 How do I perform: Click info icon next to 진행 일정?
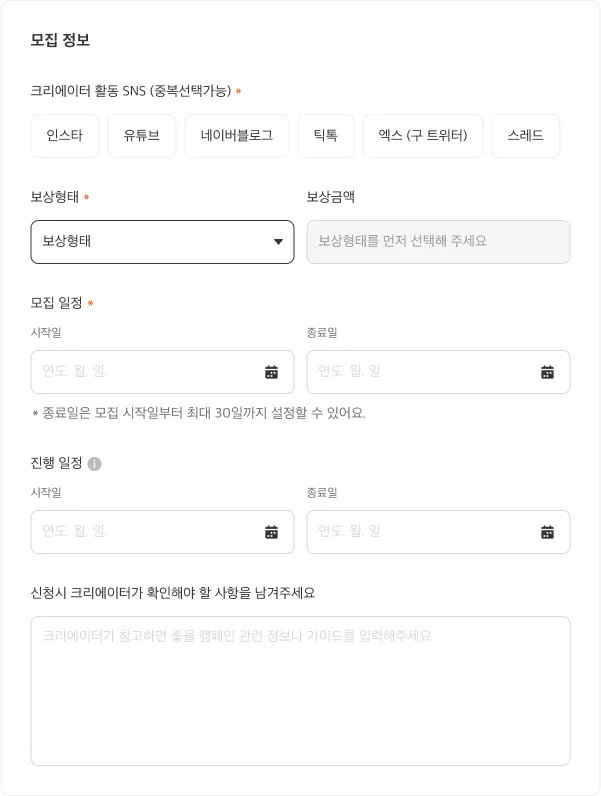point(95,464)
